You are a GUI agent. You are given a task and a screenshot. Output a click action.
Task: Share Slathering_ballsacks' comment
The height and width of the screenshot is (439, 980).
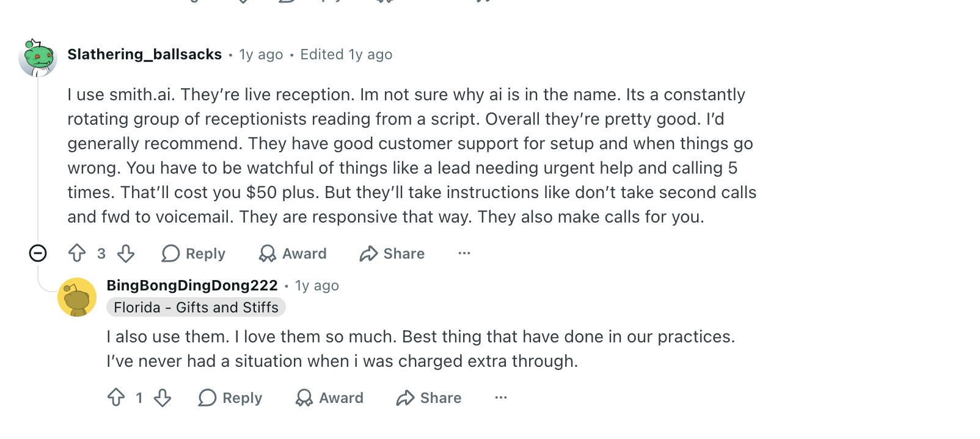[392, 253]
